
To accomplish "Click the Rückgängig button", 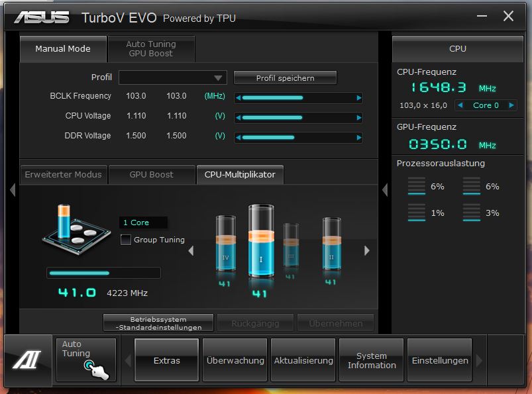I will [255, 323].
